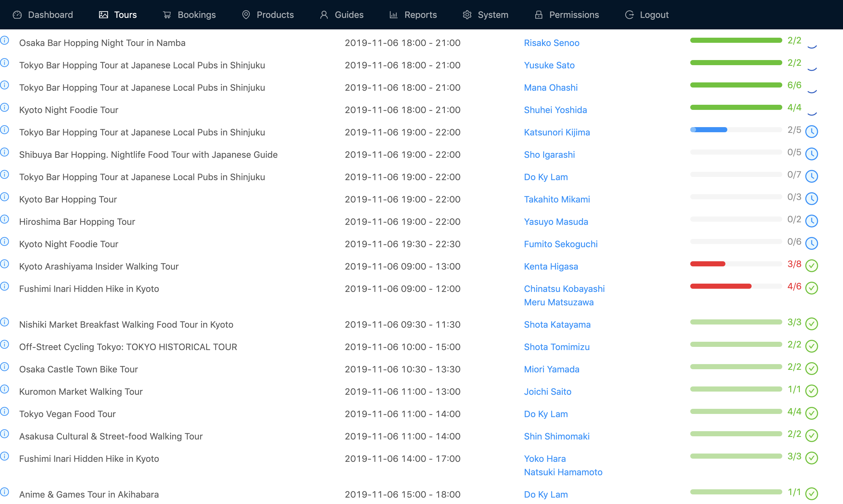Click the Logout button
The width and height of the screenshot is (843, 504).
click(x=646, y=15)
